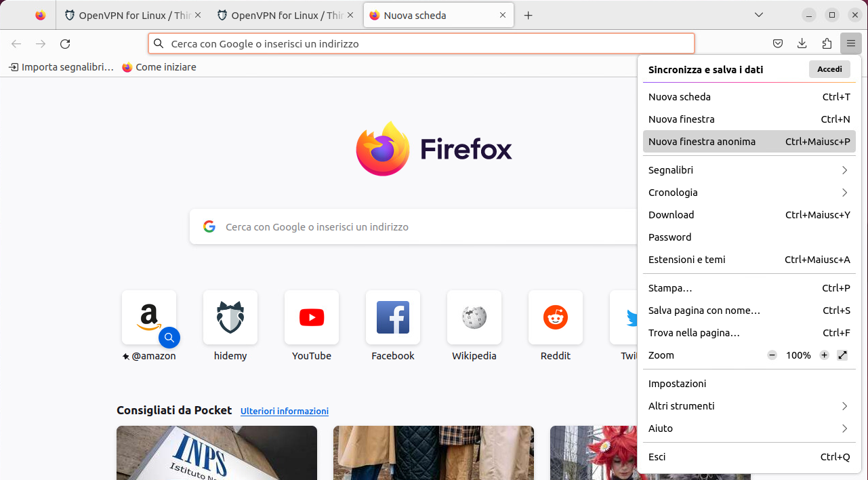Switch to the second OpenVPN for Linux tab
The width and height of the screenshot is (868, 480).
pos(287,15)
